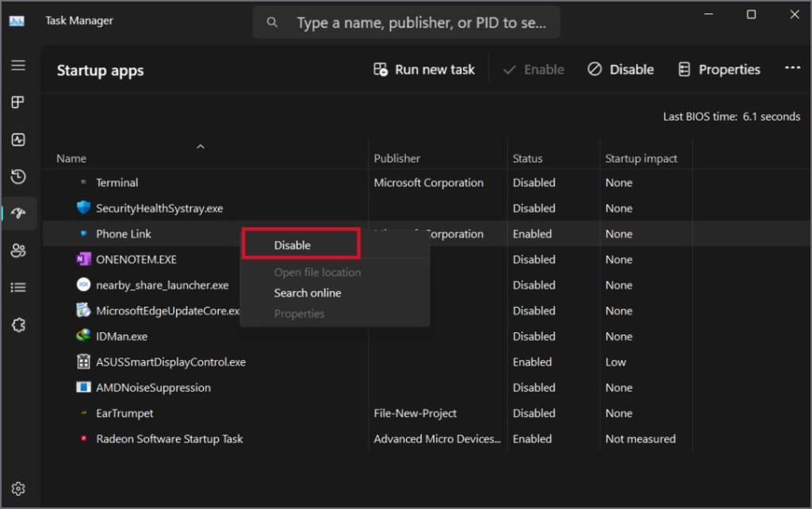Click Advanced Micro Devices publisher cell
Viewport: 812px width, 509px height.
point(437,438)
